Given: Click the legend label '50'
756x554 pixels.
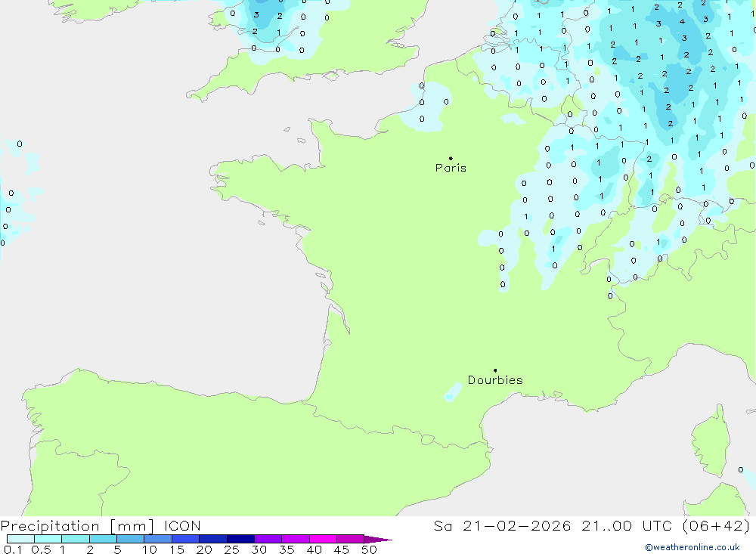Looking at the screenshot, I should pos(369,549).
